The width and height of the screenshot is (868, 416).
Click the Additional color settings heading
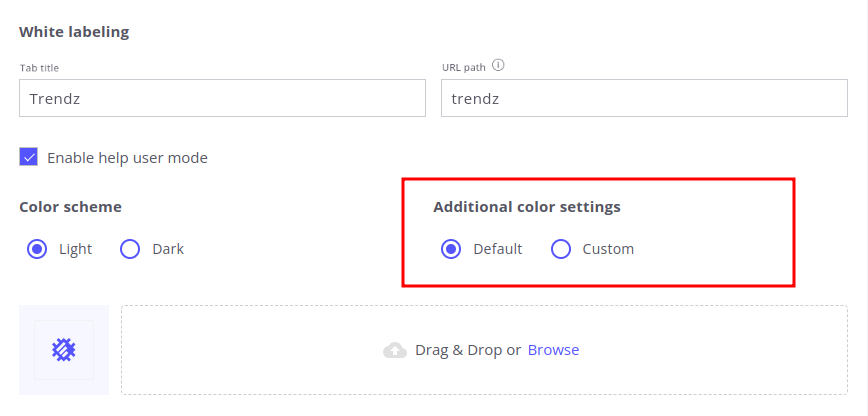tap(527, 207)
